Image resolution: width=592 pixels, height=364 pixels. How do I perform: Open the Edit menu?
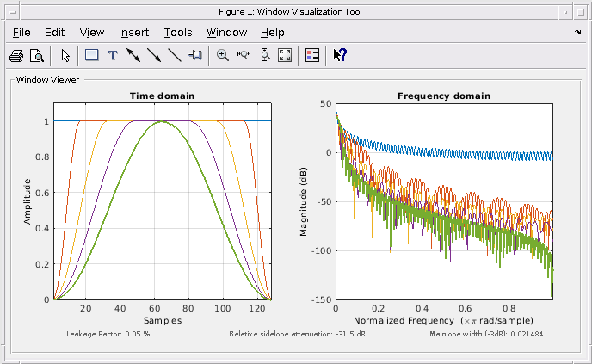click(55, 33)
